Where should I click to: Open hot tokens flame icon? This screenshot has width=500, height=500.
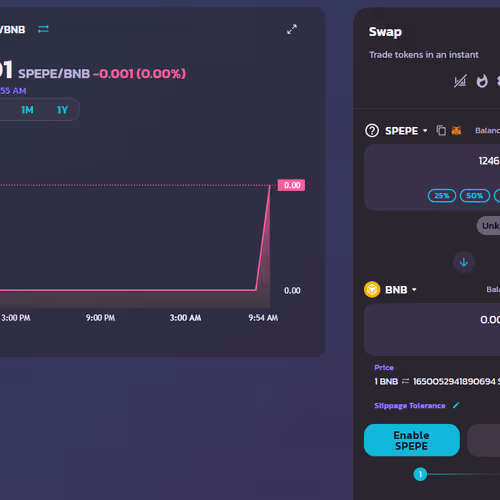coord(482,81)
